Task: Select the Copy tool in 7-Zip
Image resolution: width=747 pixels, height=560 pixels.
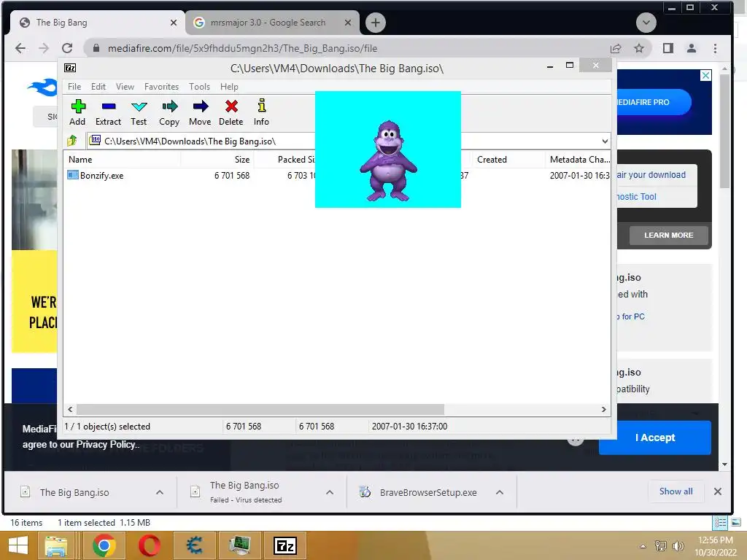Action: tap(169, 112)
